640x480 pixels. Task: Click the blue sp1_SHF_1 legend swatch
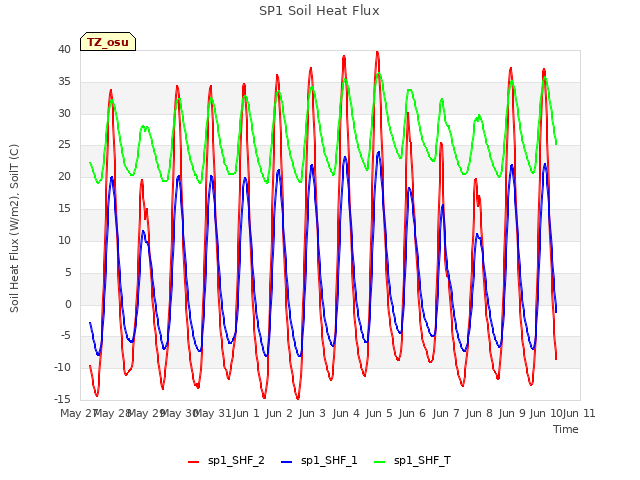[287, 462]
